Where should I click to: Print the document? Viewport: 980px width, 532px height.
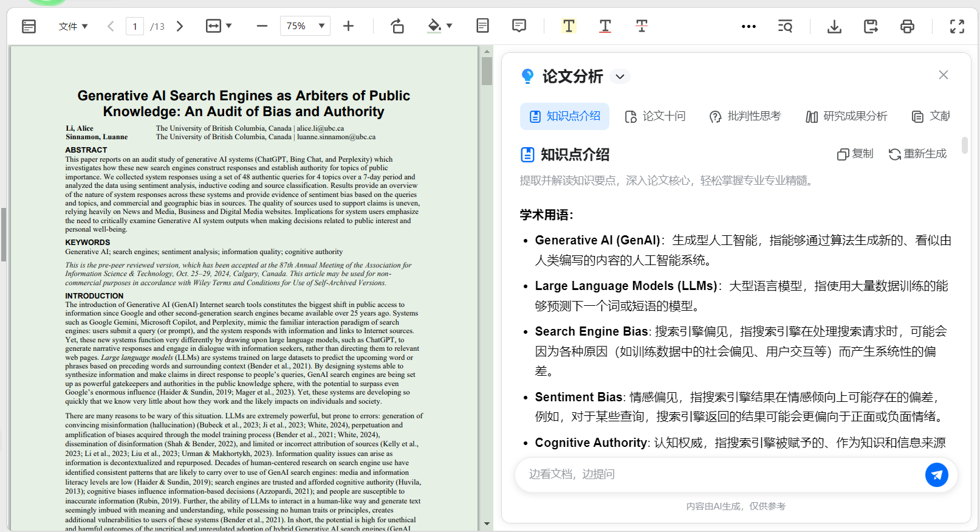click(907, 26)
